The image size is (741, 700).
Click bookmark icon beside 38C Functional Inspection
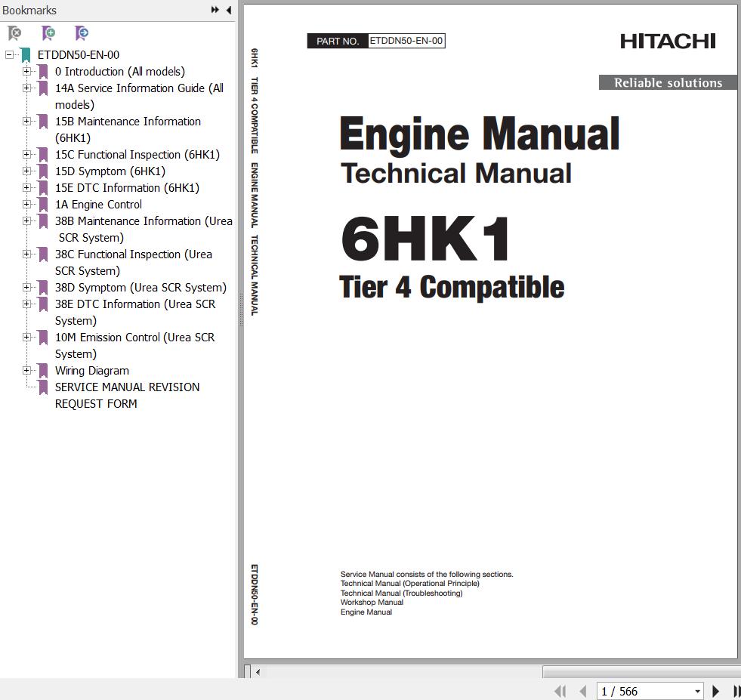[x=43, y=254]
